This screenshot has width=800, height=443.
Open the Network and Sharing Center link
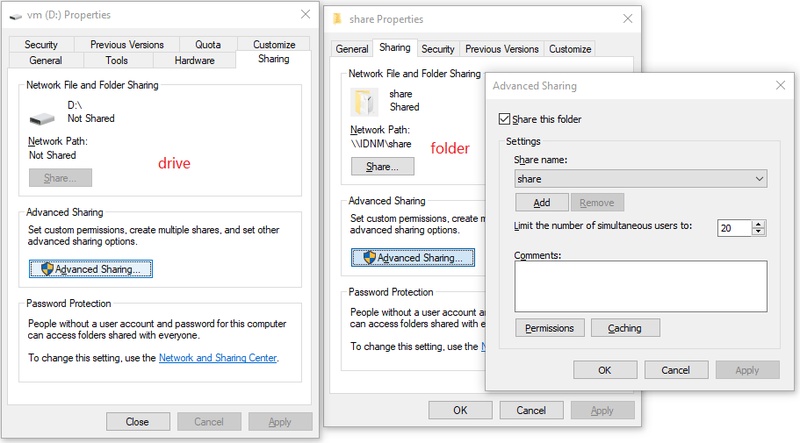[218, 357]
